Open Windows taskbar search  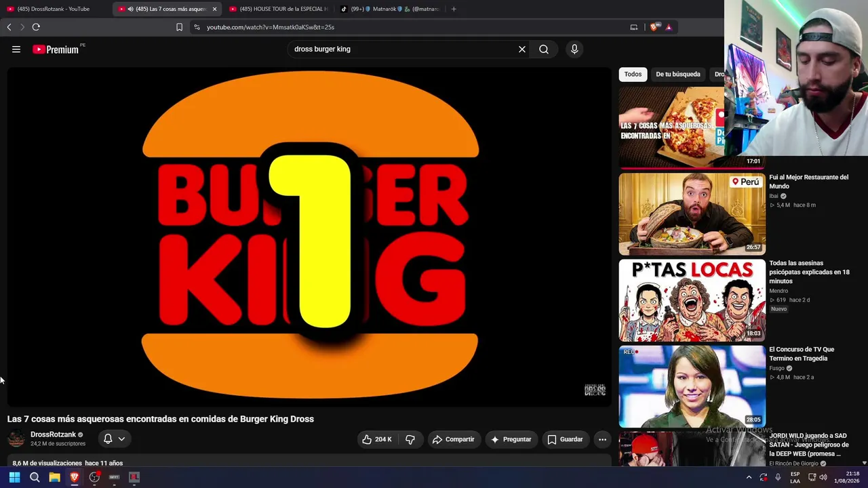pyautogui.click(x=35, y=477)
